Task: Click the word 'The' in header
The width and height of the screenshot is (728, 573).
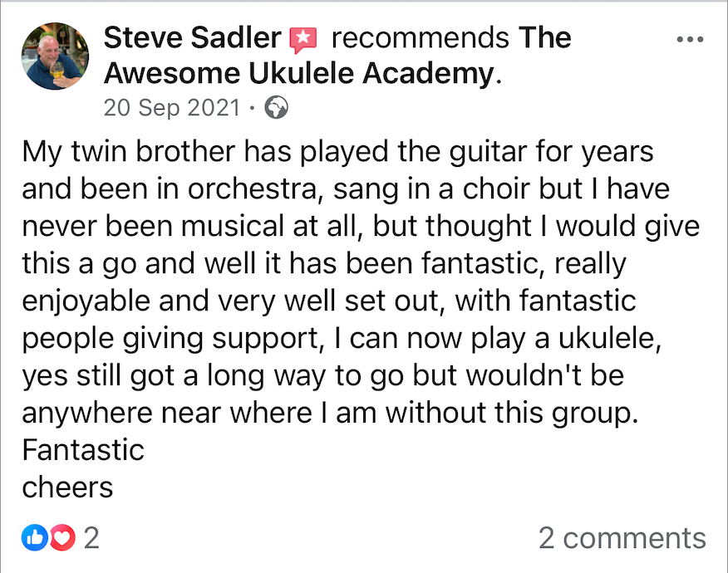Action: pos(545,37)
